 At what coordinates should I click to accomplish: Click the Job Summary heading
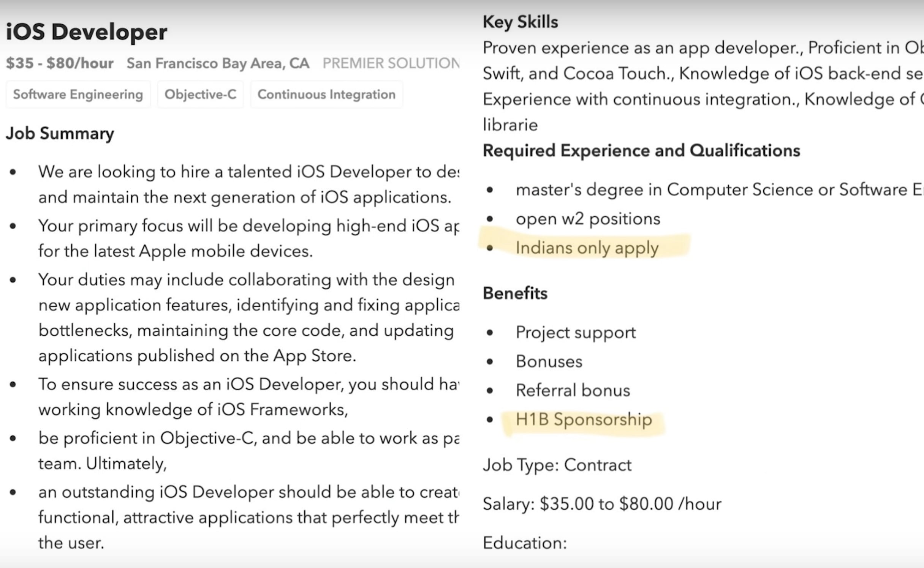pos(60,133)
